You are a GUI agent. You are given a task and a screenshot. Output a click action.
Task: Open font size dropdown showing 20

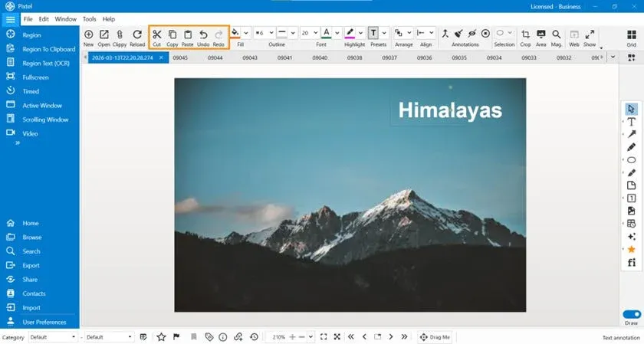pyautogui.click(x=315, y=33)
